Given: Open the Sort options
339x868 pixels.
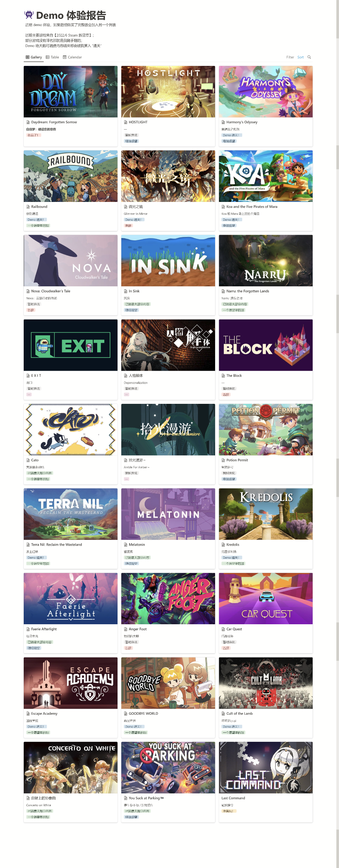Looking at the screenshot, I should 301,57.
